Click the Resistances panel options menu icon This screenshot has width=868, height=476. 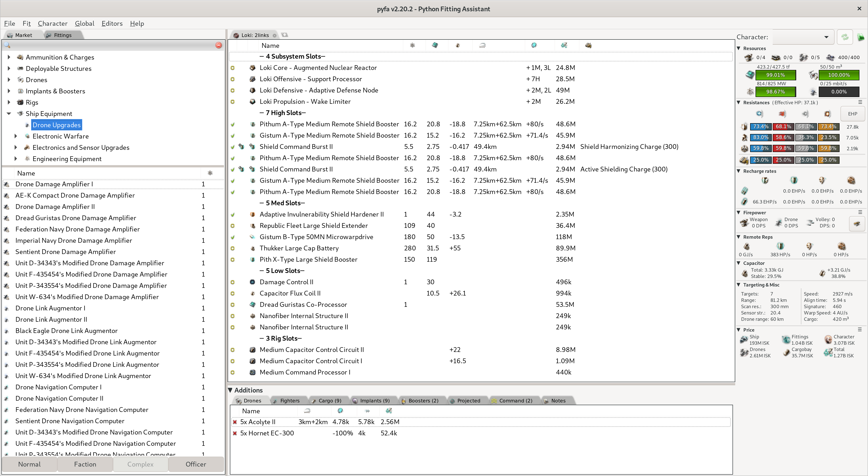click(x=860, y=102)
